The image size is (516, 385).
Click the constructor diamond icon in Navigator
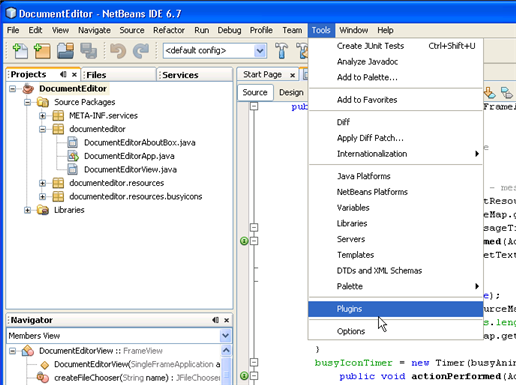click(44, 365)
